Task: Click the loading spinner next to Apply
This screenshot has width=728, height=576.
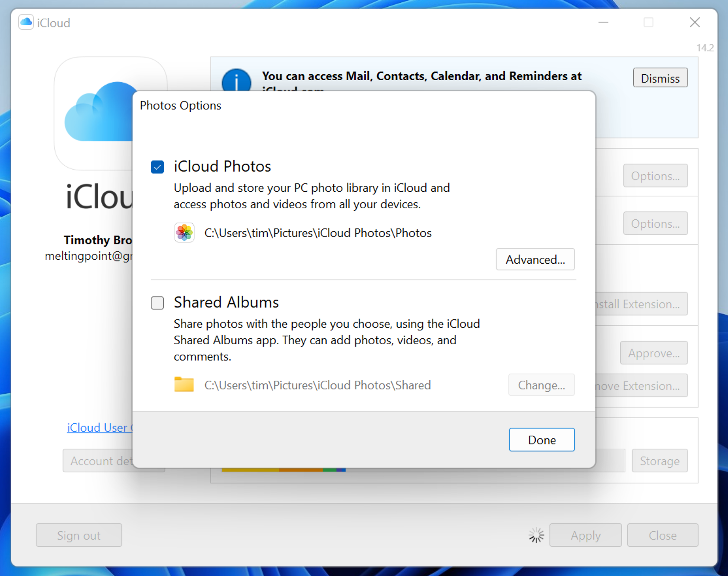Action: (536, 535)
